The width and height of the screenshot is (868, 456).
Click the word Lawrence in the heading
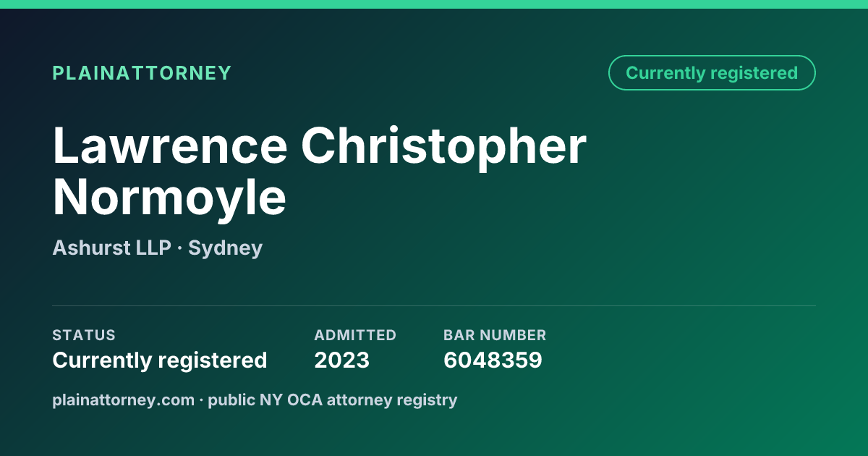tap(170, 145)
